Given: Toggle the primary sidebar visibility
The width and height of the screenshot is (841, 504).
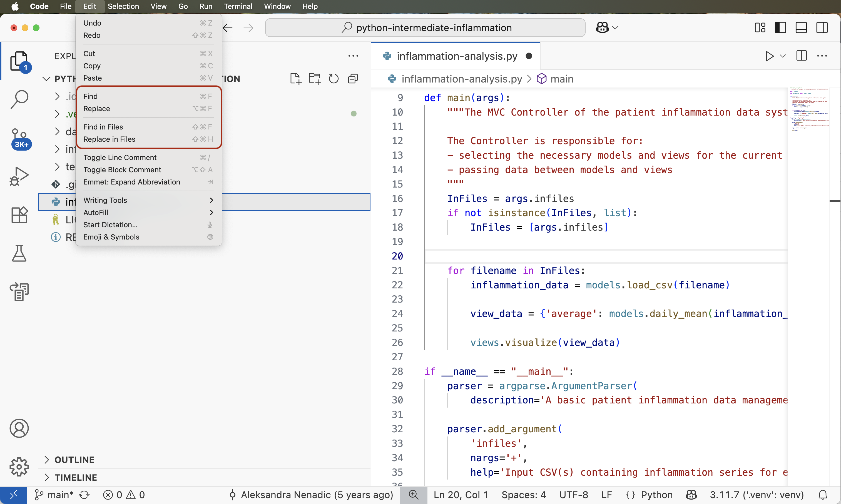Looking at the screenshot, I should click(x=780, y=27).
